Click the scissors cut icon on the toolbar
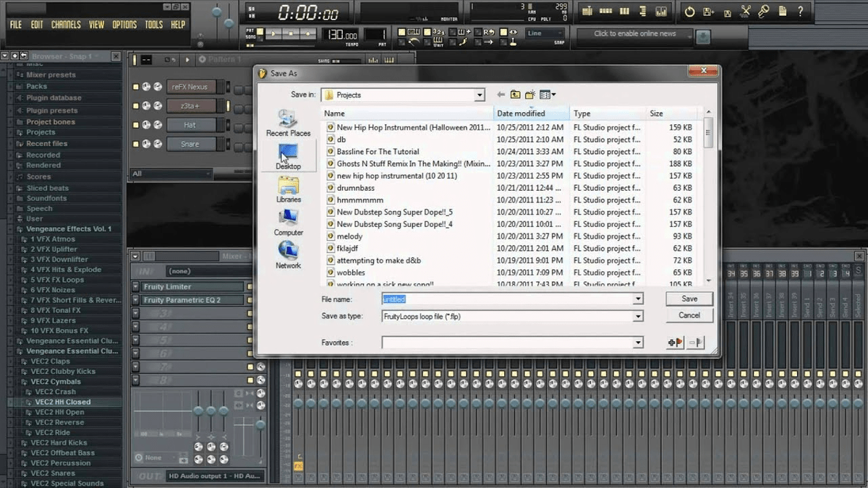The height and width of the screenshot is (488, 868). point(746,11)
